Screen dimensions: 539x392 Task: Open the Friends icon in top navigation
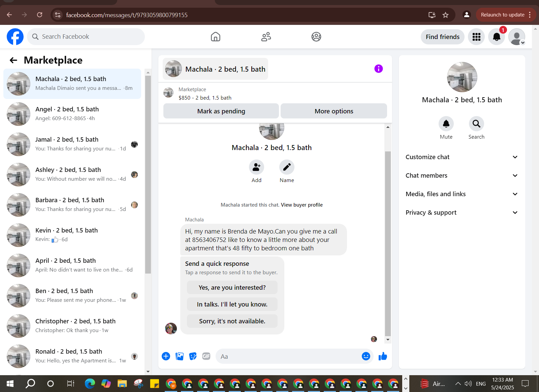coord(266,37)
